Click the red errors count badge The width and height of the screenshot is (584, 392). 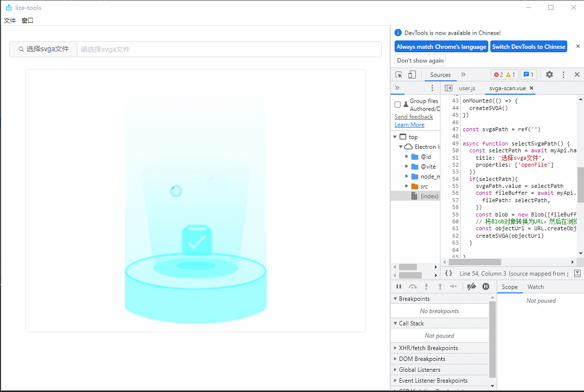click(x=498, y=75)
